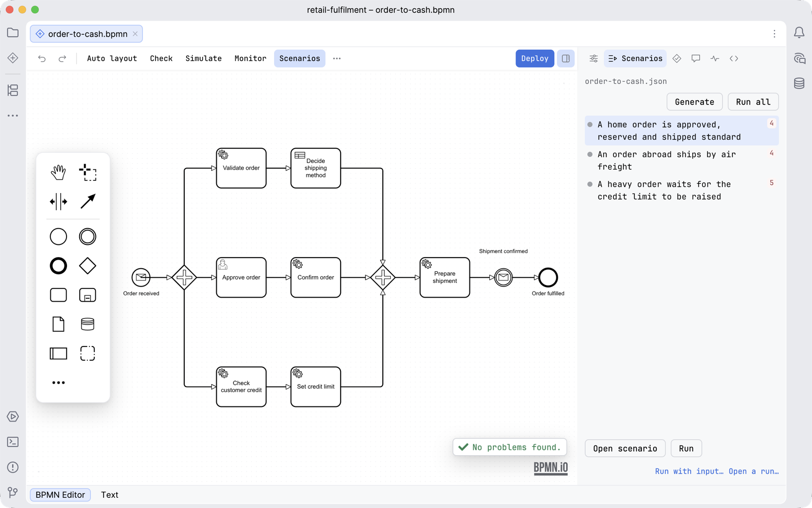Close the order-to-cash.bpmn tab
Image resolution: width=812 pixels, height=508 pixels.
tap(135, 34)
